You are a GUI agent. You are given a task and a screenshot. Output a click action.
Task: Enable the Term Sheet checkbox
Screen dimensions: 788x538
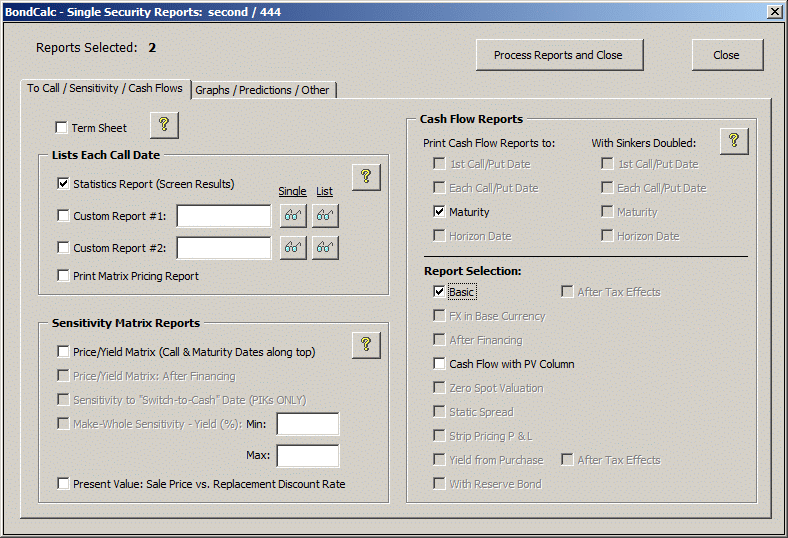point(61,128)
